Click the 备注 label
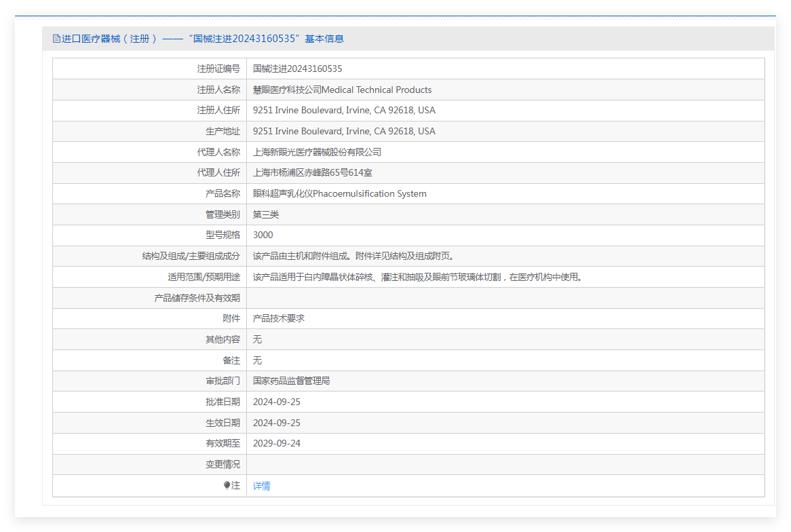The image size is (791, 532). pos(231,360)
